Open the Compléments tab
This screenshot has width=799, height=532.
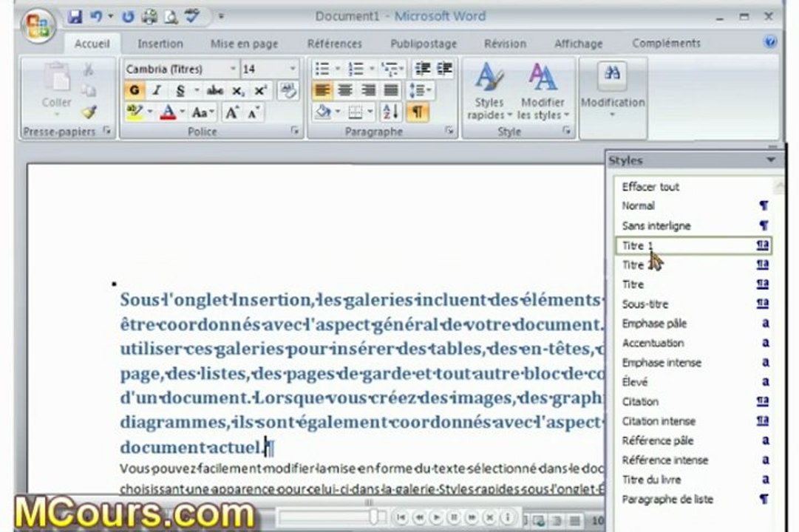click(x=667, y=44)
